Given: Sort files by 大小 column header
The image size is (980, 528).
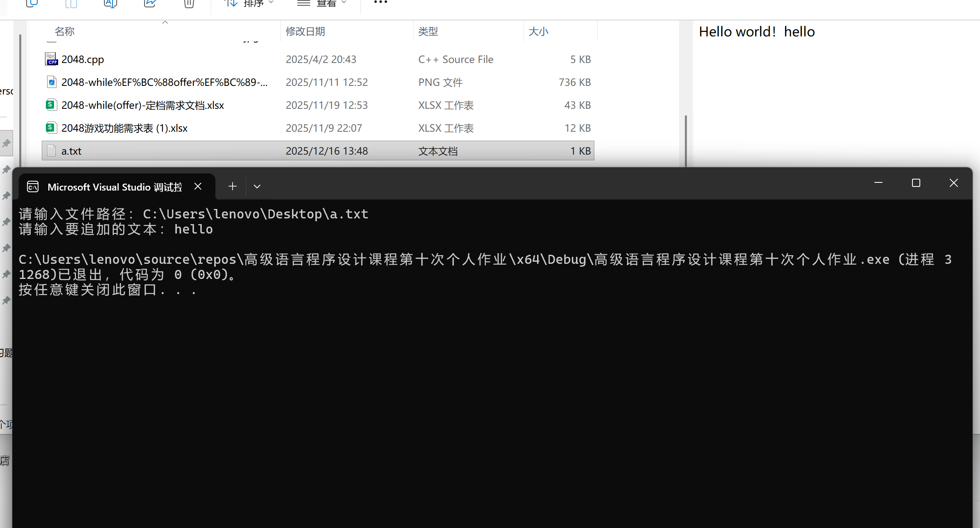Looking at the screenshot, I should (x=538, y=31).
